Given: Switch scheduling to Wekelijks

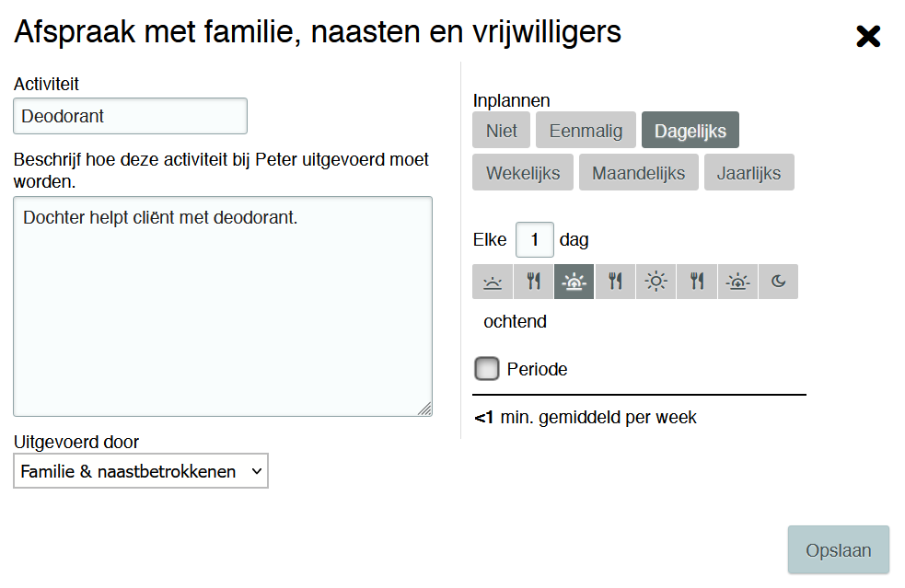Looking at the screenshot, I should click(523, 173).
